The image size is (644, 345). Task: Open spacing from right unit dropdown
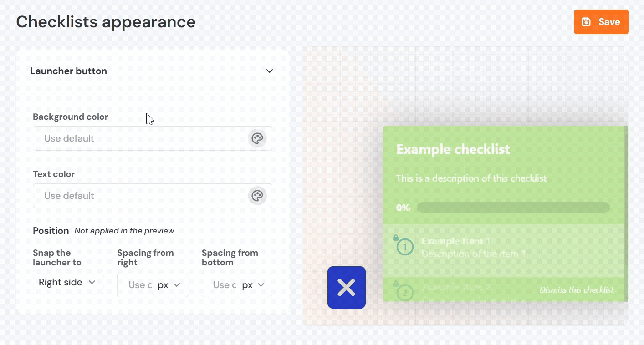[x=169, y=285]
